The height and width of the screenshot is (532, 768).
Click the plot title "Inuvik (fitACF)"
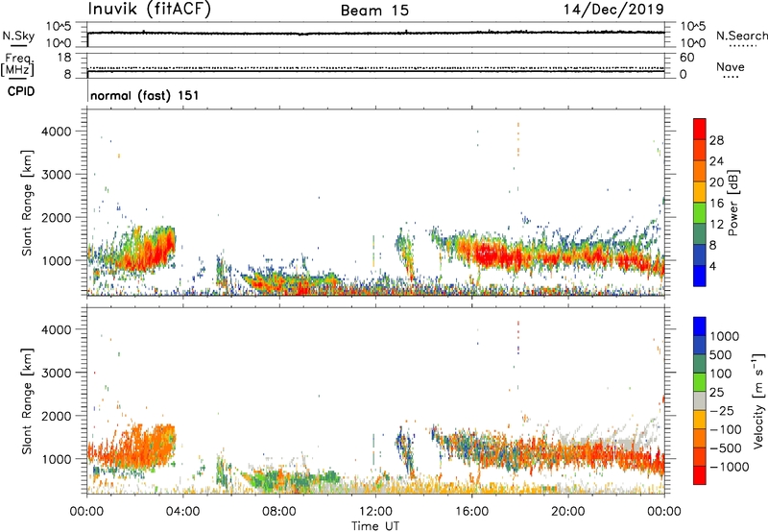(150, 10)
